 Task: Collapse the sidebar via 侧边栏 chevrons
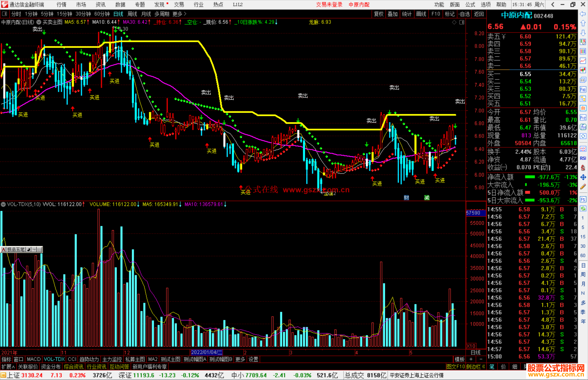(x=476, y=367)
